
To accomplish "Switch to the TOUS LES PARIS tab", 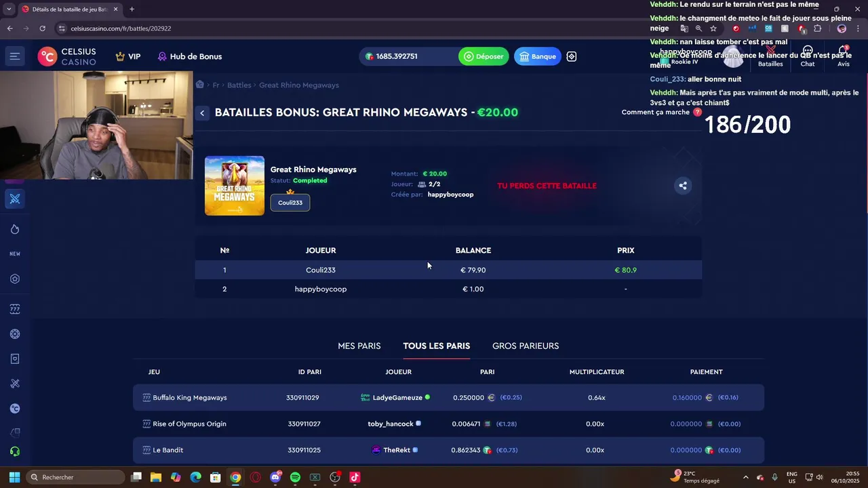I will click(436, 346).
